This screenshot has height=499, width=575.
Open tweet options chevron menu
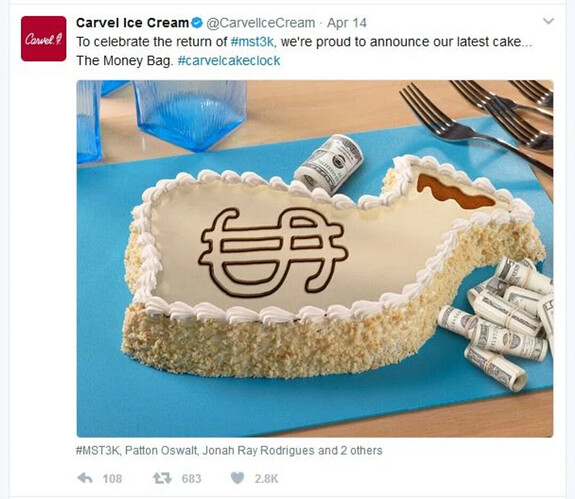tap(548, 21)
